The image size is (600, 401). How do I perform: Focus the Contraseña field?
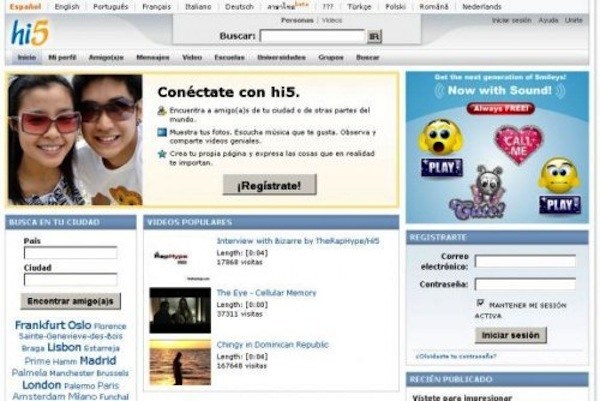[x=525, y=284]
